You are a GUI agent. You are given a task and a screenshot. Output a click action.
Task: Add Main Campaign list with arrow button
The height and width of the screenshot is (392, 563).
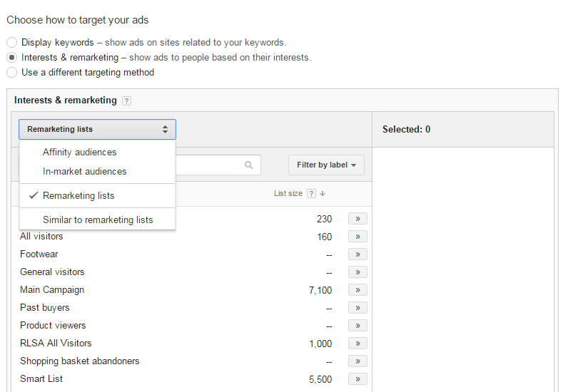(357, 290)
